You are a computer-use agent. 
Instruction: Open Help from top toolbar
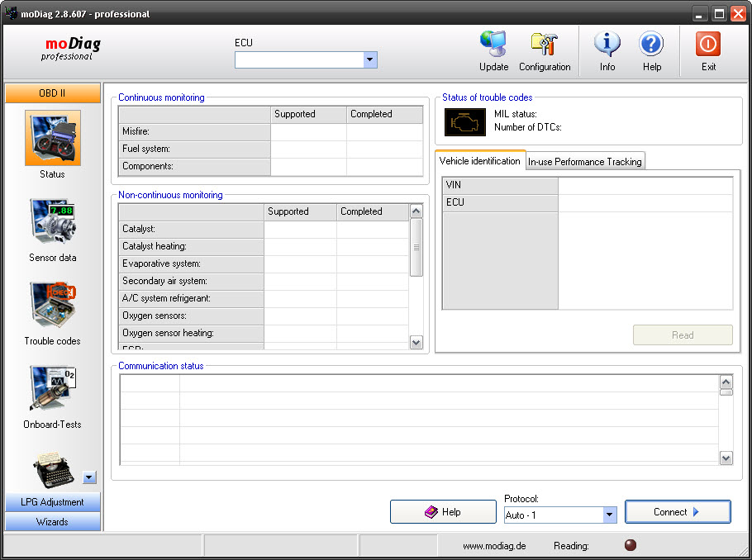click(x=651, y=45)
